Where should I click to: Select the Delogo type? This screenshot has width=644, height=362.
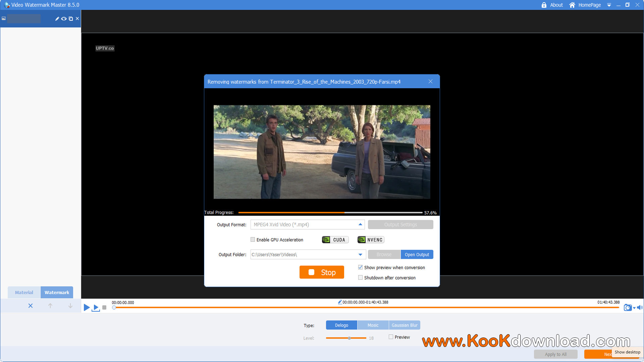341,325
